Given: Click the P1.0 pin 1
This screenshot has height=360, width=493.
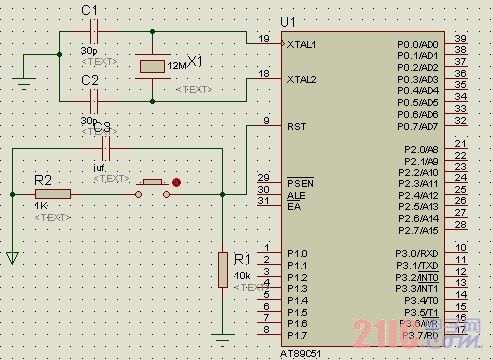Looking at the screenshot, I should point(268,252).
